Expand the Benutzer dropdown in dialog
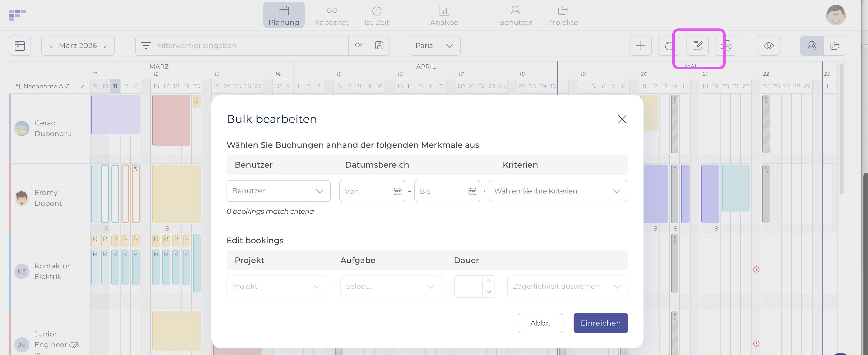868x355 pixels. click(x=278, y=191)
